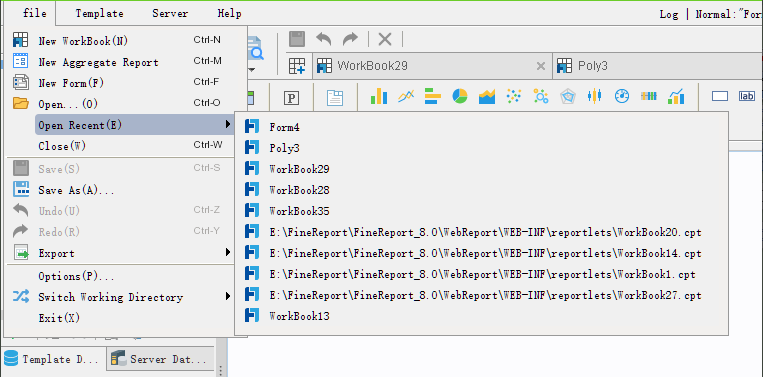Pick the gauge meter chart icon

622,96
